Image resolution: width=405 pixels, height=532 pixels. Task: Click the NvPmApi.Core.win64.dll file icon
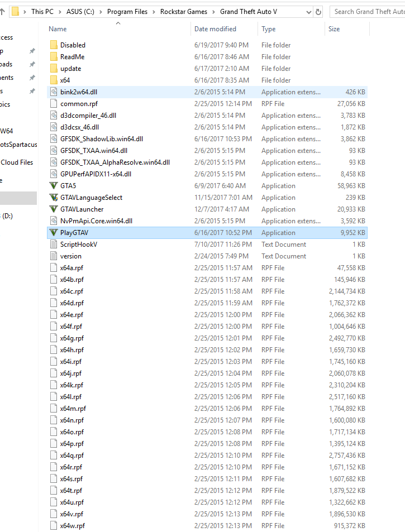pos(53,221)
